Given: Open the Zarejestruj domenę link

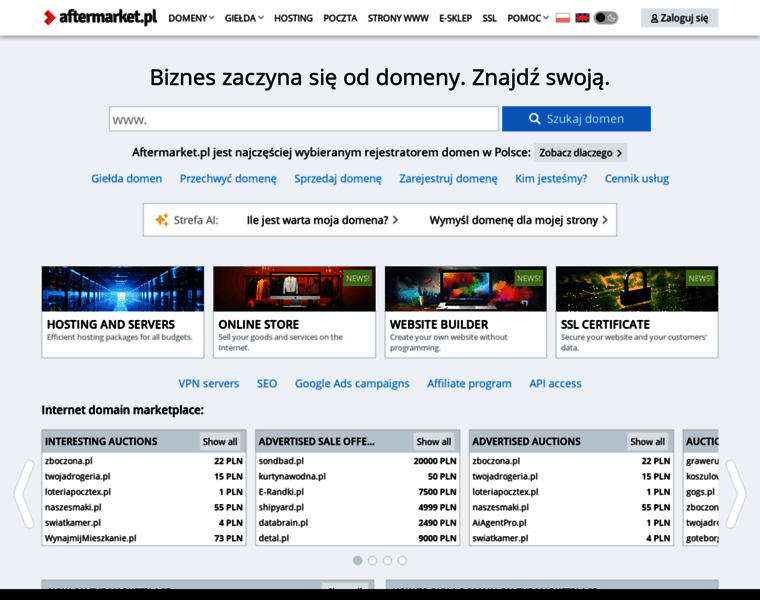Looking at the screenshot, I should pyautogui.click(x=448, y=178).
